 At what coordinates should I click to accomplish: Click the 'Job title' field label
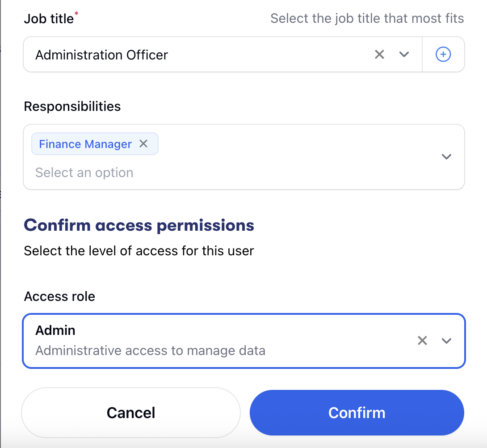tap(48, 19)
